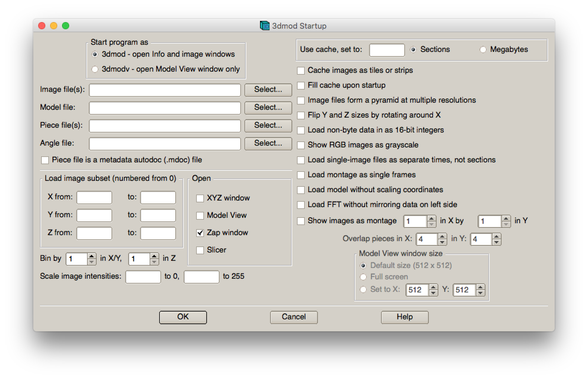Increase Model View Set to X size

tap(433, 287)
